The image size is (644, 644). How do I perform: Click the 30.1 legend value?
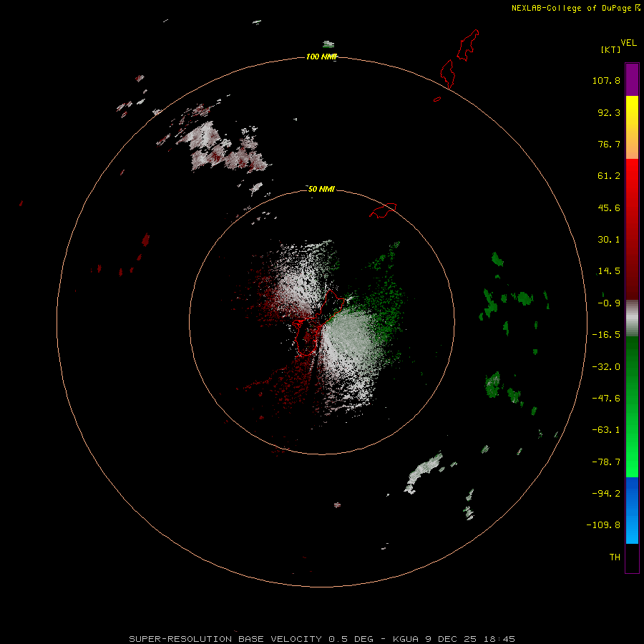point(609,240)
